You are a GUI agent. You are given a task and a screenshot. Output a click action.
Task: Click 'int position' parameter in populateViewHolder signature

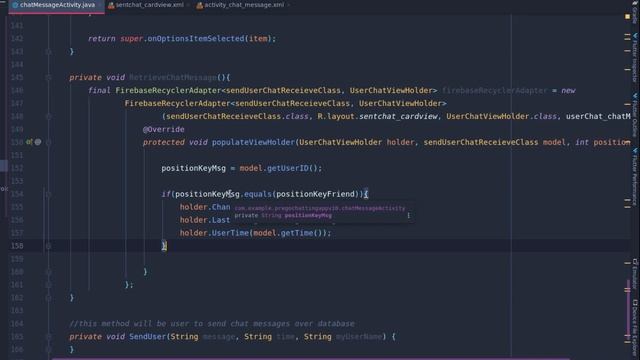[x=603, y=142]
